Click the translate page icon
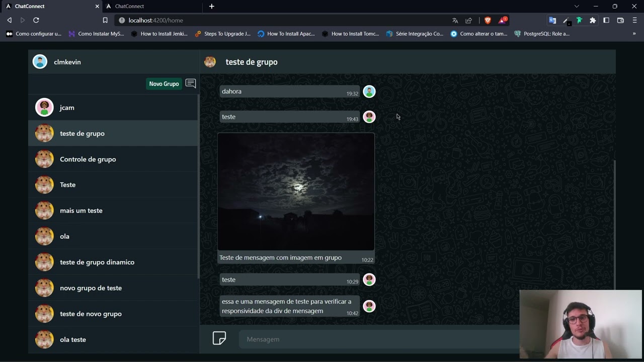Image resolution: width=644 pixels, height=362 pixels. pyautogui.click(x=455, y=20)
